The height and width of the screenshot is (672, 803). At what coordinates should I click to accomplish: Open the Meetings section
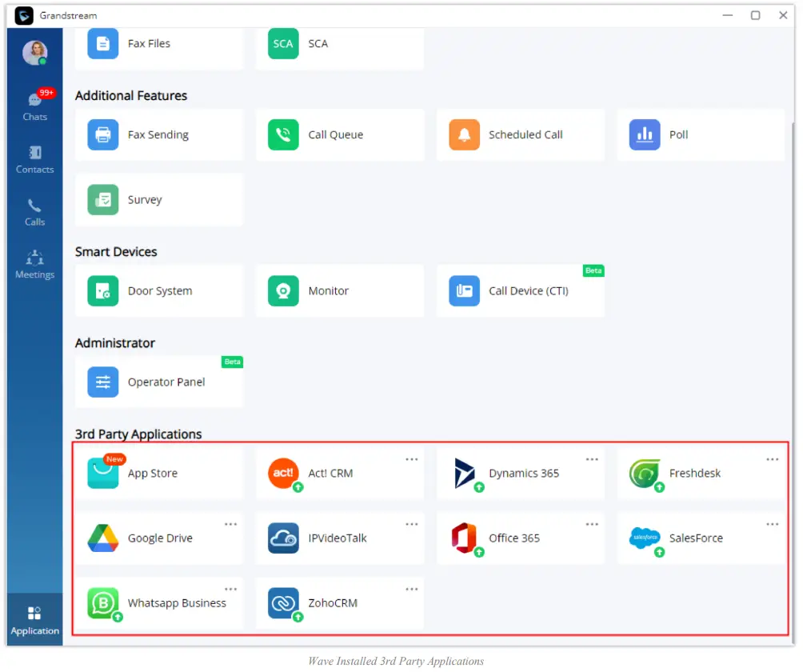34,263
